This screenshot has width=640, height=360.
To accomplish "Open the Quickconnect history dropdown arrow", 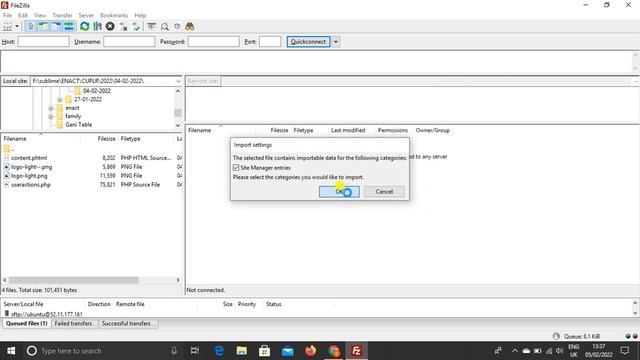I will click(x=336, y=42).
